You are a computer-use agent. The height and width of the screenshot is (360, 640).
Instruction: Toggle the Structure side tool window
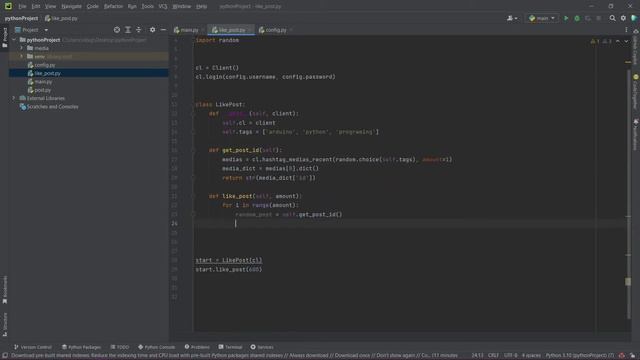(x=4, y=324)
